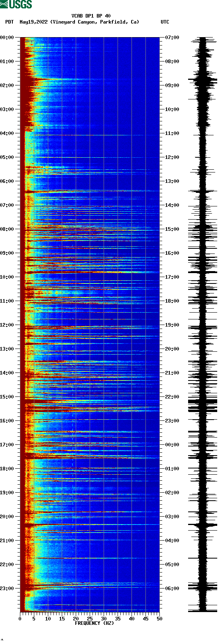
Task: Click the USGS logo
Action: tap(16, 4)
